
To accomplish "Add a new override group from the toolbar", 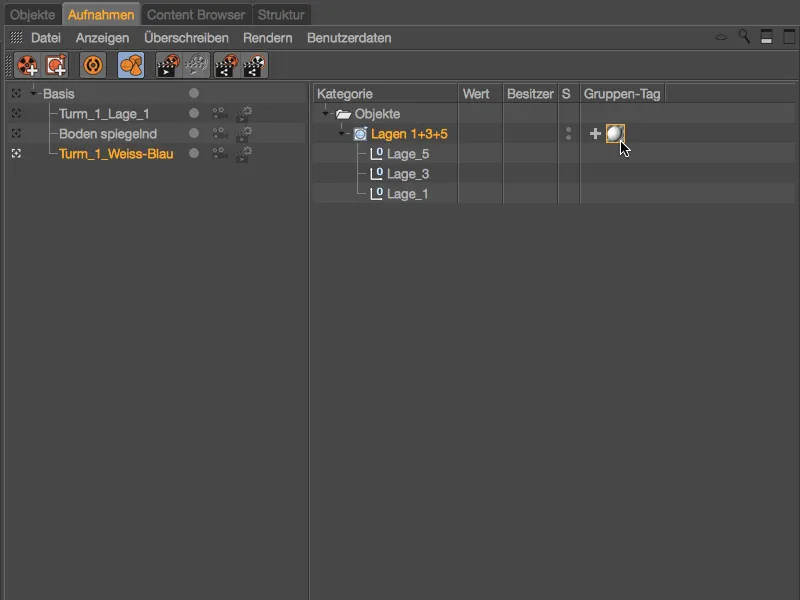I will coord(56,65).
